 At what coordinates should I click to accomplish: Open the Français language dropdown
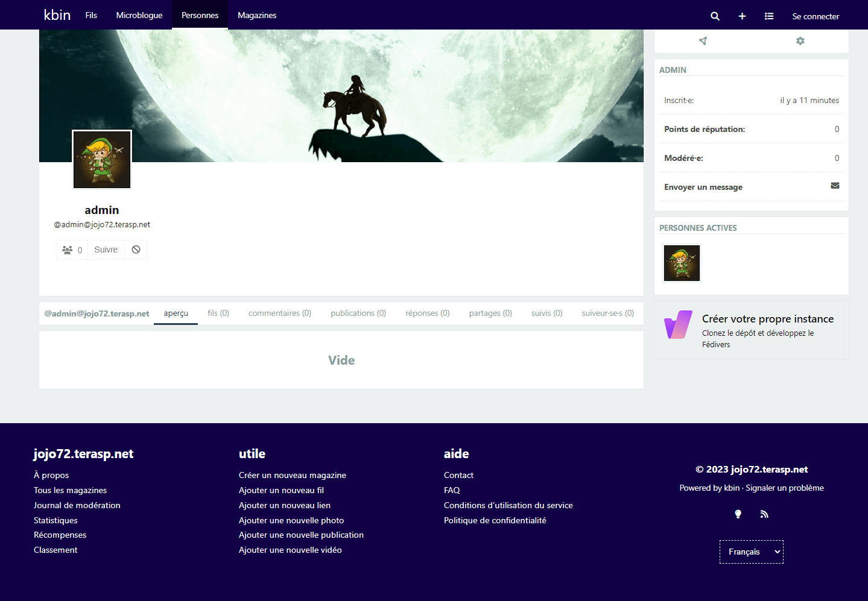click(751, 552)
